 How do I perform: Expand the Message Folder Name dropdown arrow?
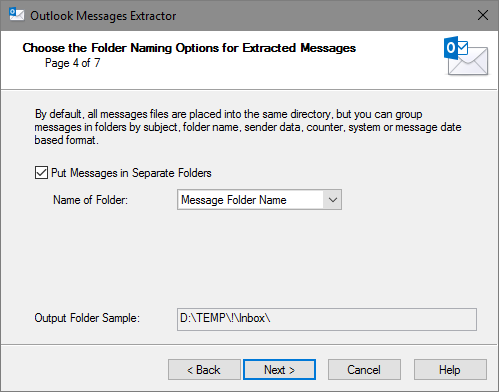tap(332, 200)
